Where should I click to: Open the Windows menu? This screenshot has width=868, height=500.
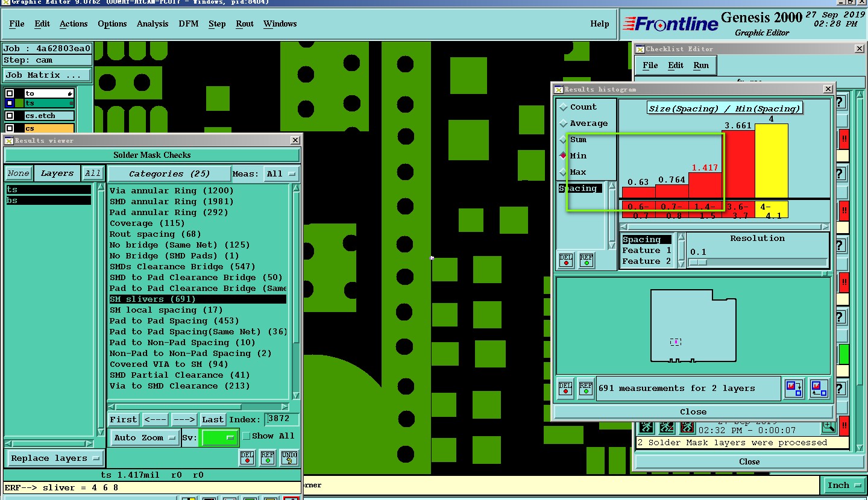280,23
